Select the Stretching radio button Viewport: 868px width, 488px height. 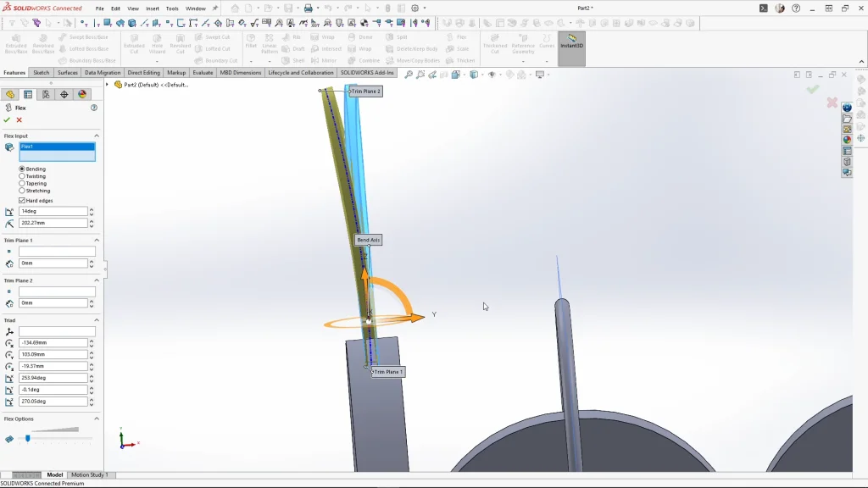click(x=22, y=191)
